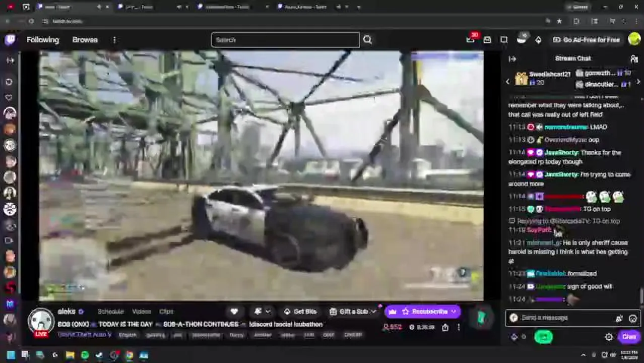This screenshot has width=644, height=363.
Task: Open the taskbar search icon
Action: pyautogui.click(x=25, y=355)
